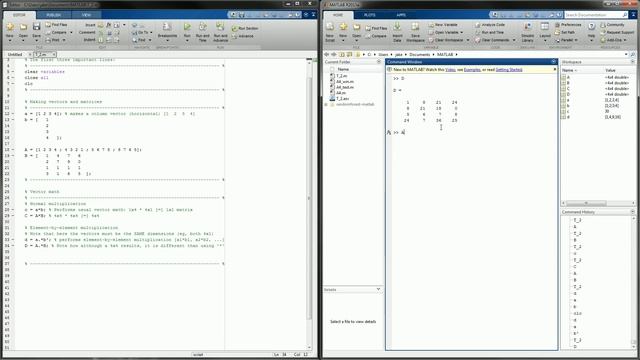This screenshot has height=360, width=640.
Task: Switch to the Plots tab
Action: (x=369, y=15)
